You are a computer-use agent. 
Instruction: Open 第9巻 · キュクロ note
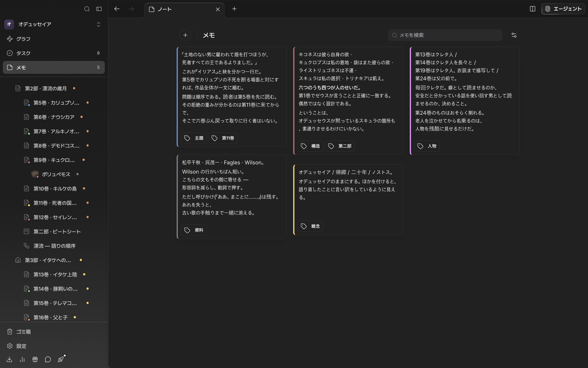click(x=54, y=160)
